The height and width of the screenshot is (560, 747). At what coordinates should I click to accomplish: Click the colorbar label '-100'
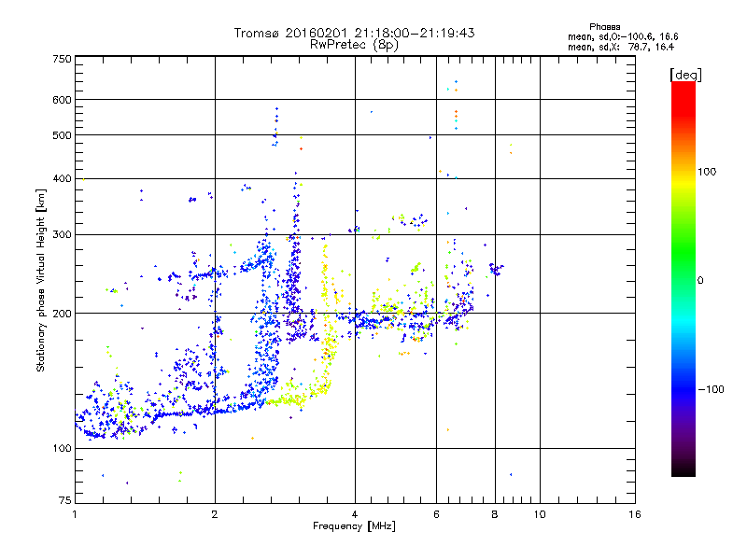pos(711,389)
